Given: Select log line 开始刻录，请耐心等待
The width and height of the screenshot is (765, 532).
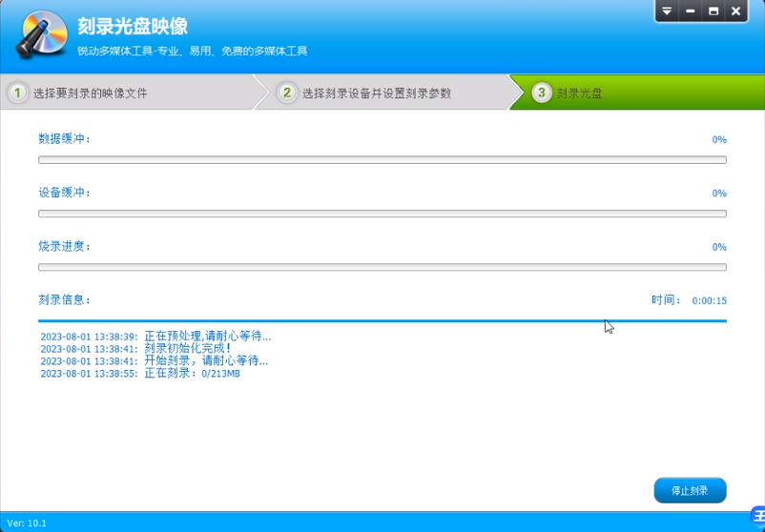Looking at the screenshot, I should tap(155, 361).
